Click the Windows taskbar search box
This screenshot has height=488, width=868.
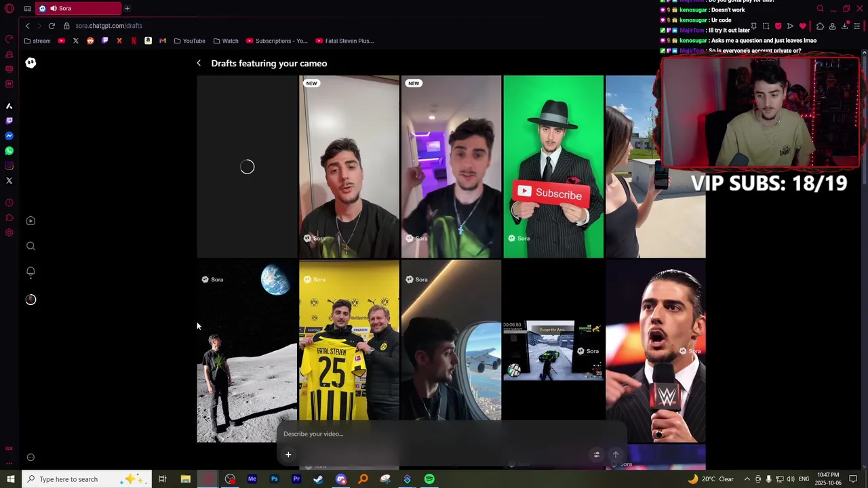[86, 479]
